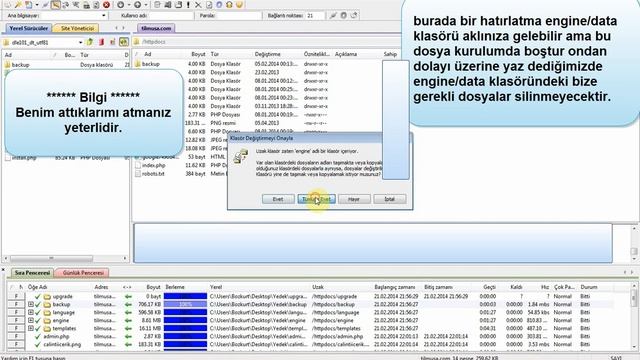Image resolution: width=640 pixels, height=360 pixels.
Task: Click the highlighted green icon beside local path
Action: pyautogui.click(x=124, y=42)
